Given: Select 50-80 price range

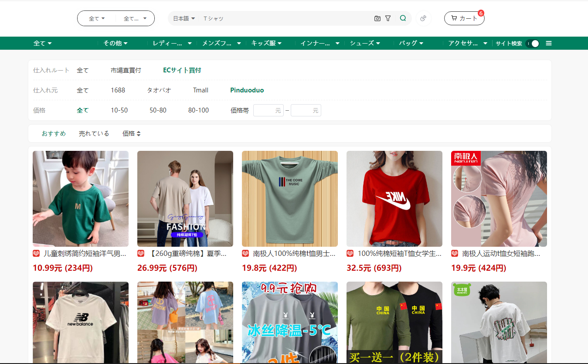Looking at the screenshot, I should point(158,110).
